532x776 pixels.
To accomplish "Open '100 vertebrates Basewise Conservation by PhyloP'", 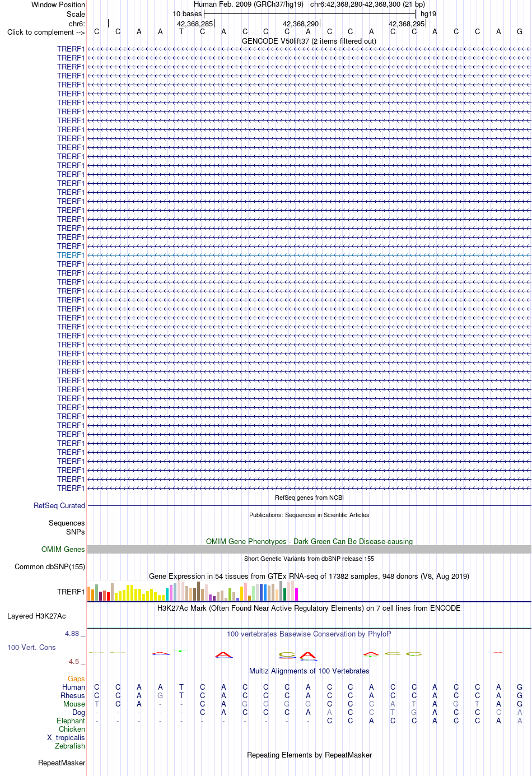I will click(309, 634).
